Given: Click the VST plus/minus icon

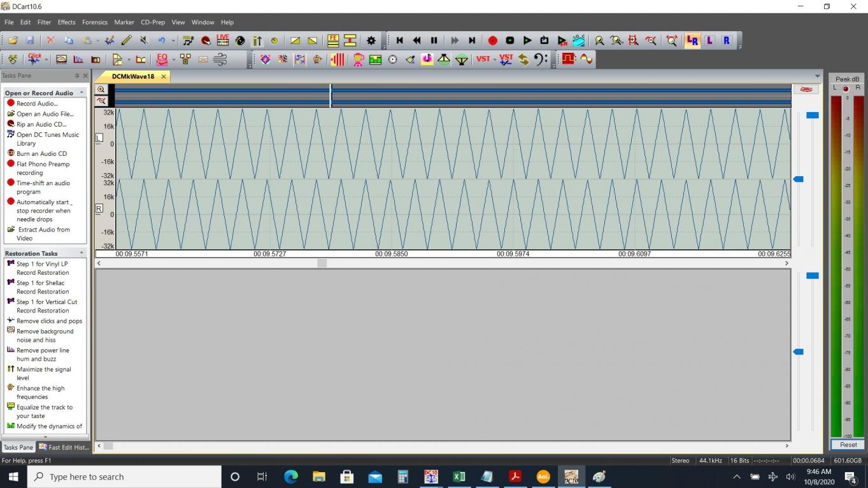Looking at the screenshot, I should [x=506, y=59].
